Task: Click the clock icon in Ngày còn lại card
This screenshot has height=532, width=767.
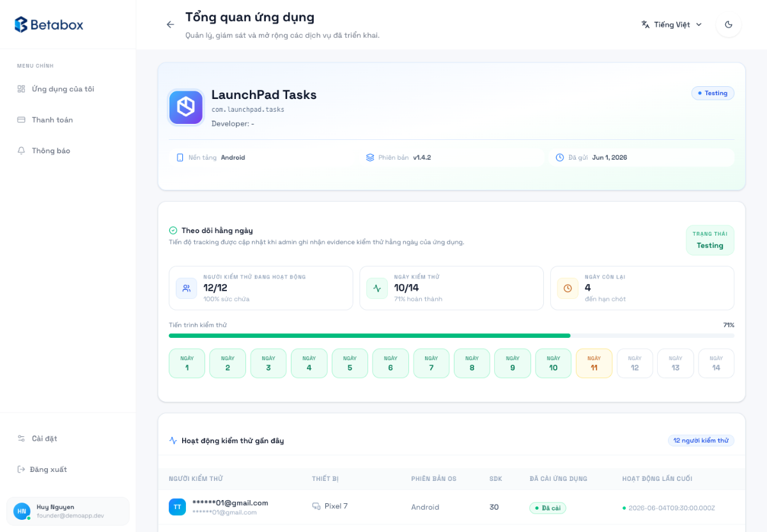Action: (x=568, y=288)
